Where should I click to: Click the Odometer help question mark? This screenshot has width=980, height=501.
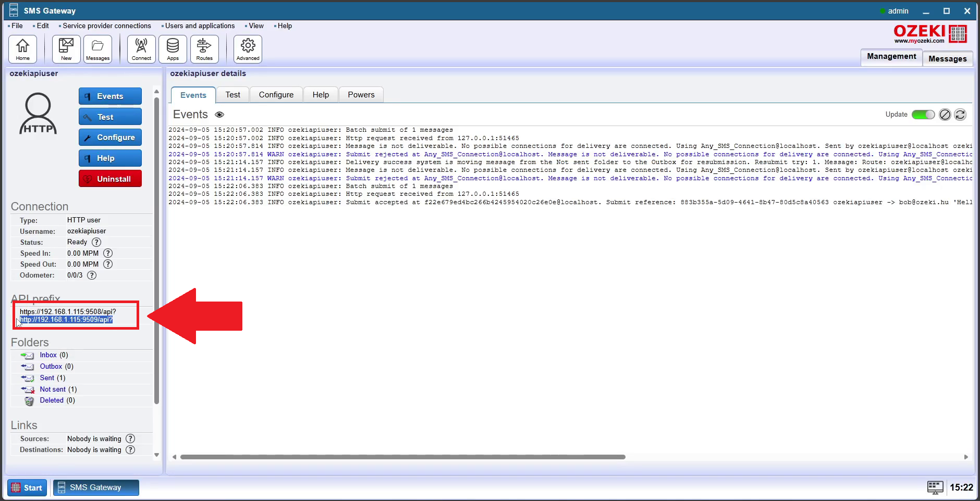(x=92, y=275)
